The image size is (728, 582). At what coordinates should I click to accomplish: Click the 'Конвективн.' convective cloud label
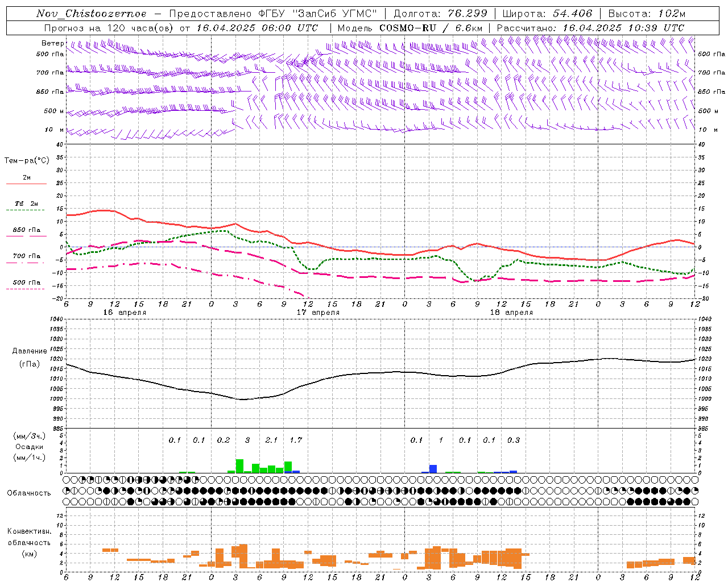[x=29, y=531]
